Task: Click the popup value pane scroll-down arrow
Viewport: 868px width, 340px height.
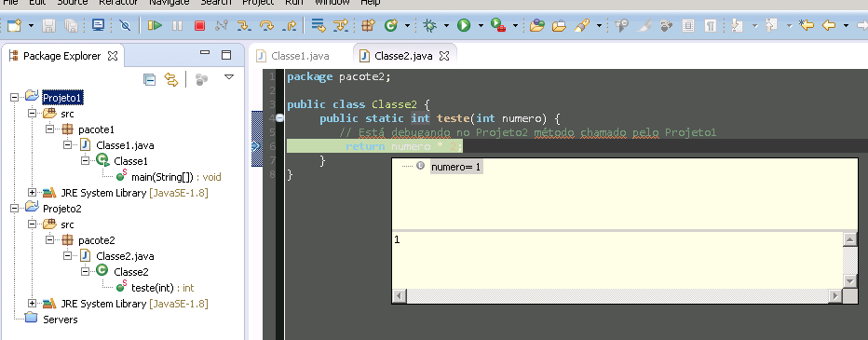Action: tap(850, 281)
